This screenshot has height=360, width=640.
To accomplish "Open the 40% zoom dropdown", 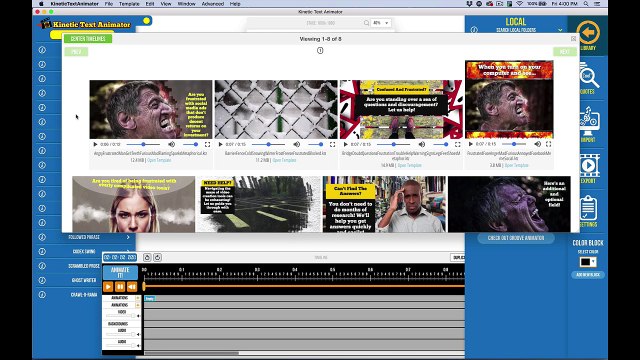I will [x=381, y=23].
